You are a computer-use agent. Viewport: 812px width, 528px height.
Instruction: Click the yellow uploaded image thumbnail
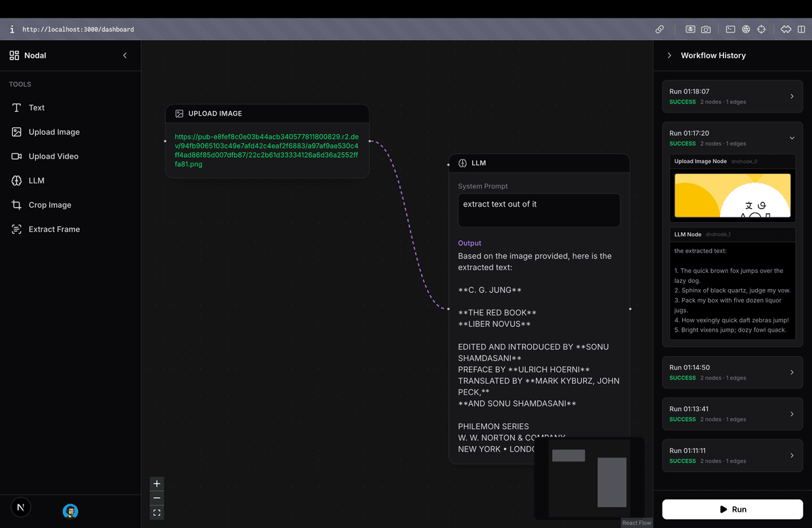point(732,196)
